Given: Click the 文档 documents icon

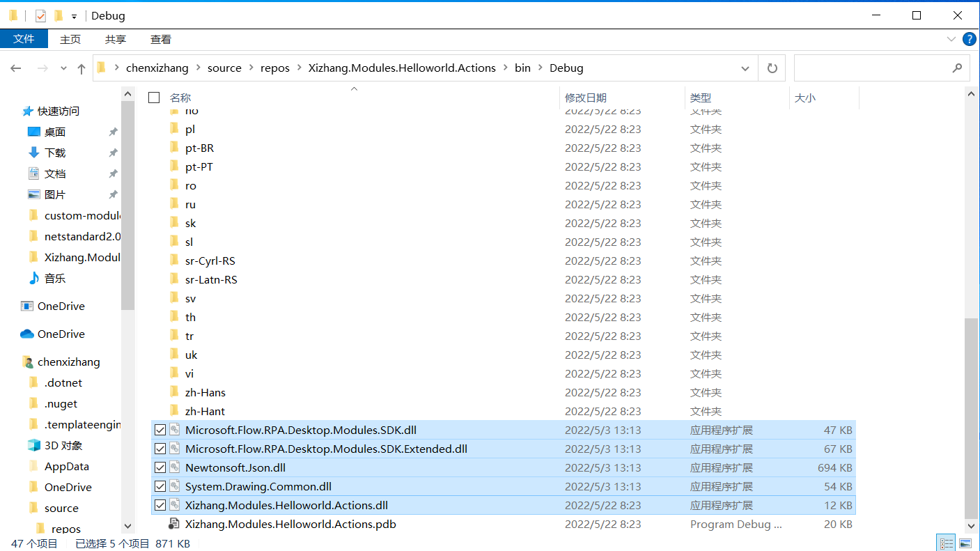Looking at the screenshot, I should click(33, 173).
